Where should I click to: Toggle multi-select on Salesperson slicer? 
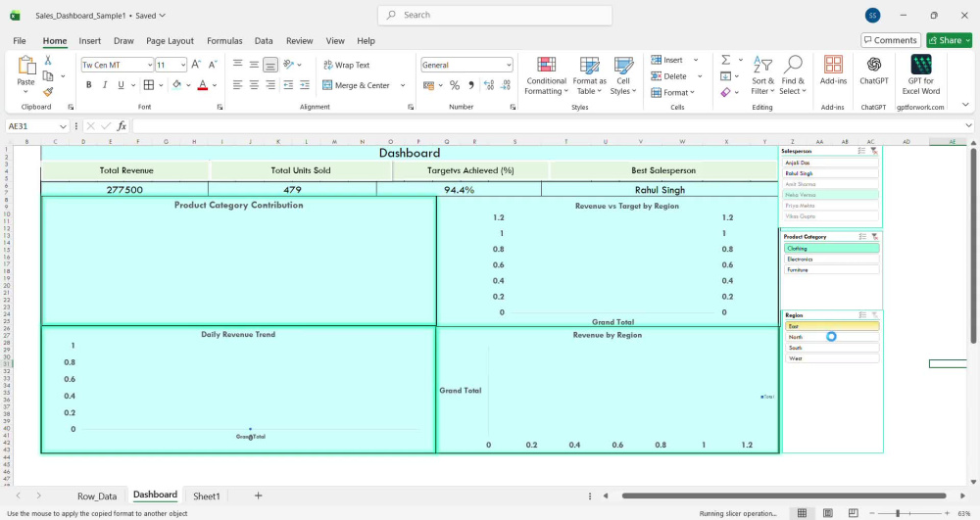click(x=861, y=151)
